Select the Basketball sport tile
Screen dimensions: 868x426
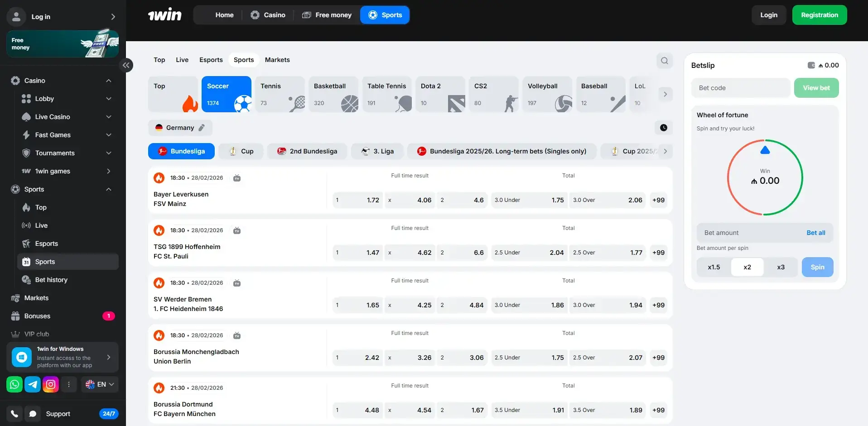pyautogui.click(x=333, y=94)
